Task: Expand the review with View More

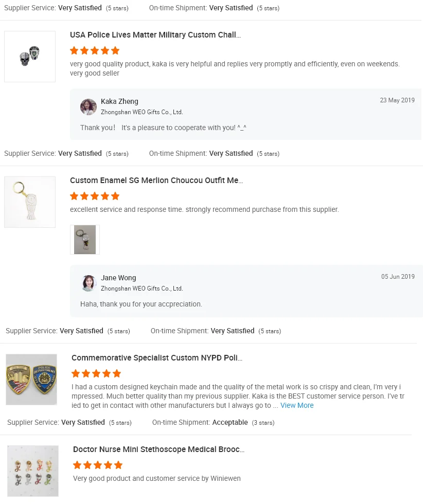Action: pyautogui.click(x=297, y=405)
